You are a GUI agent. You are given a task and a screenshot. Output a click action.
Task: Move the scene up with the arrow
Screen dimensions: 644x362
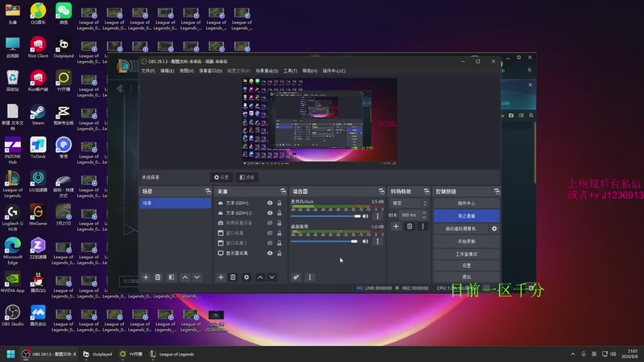[185, 278]
